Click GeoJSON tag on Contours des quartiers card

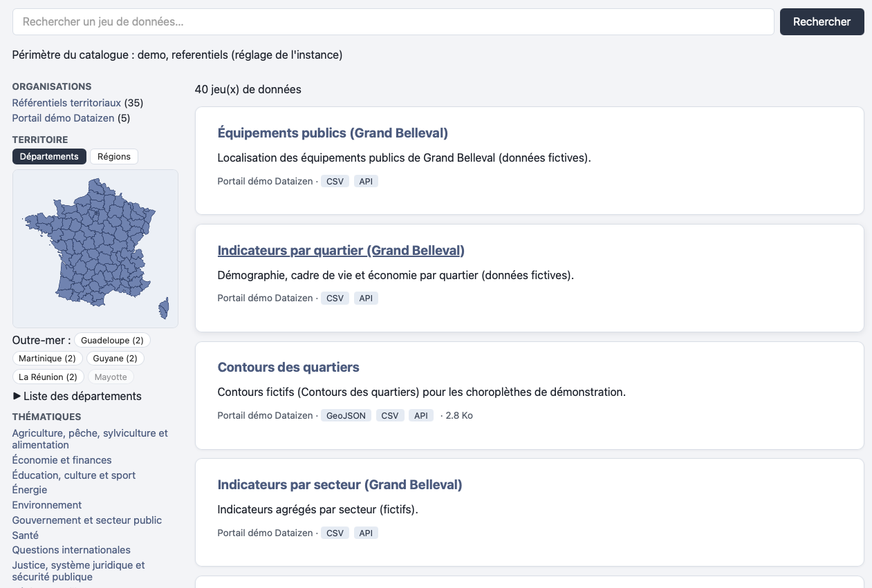(346, 415)
